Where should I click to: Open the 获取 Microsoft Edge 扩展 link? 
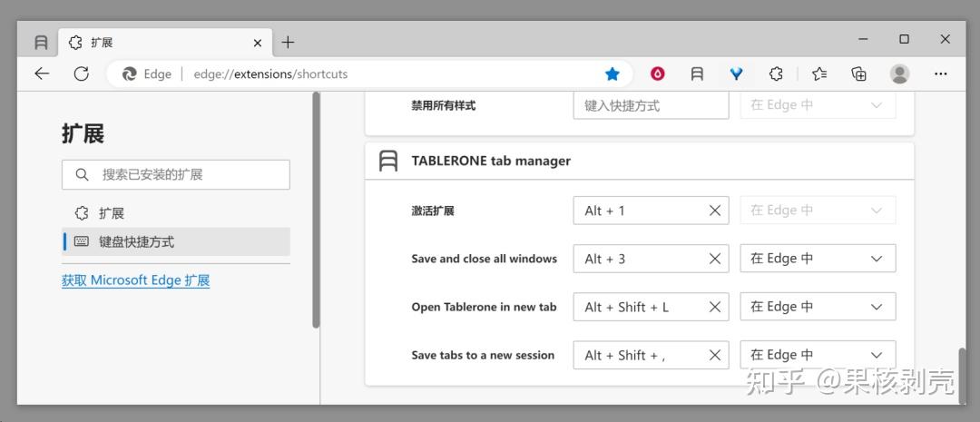point(135,280)
